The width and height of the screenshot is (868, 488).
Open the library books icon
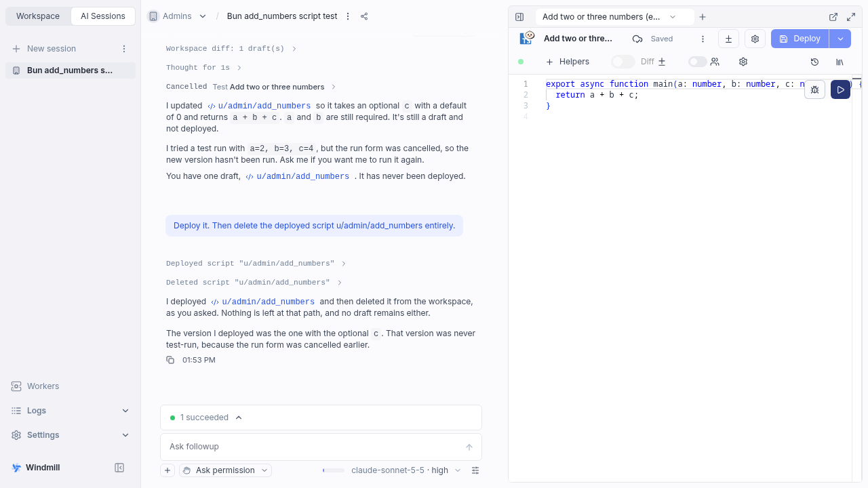coord(840,62)
